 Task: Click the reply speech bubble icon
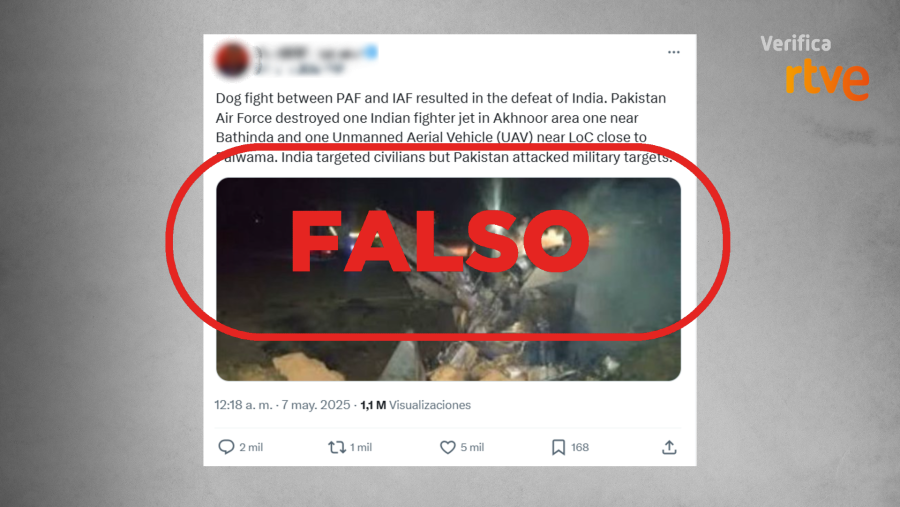click(x=226, y=447)
